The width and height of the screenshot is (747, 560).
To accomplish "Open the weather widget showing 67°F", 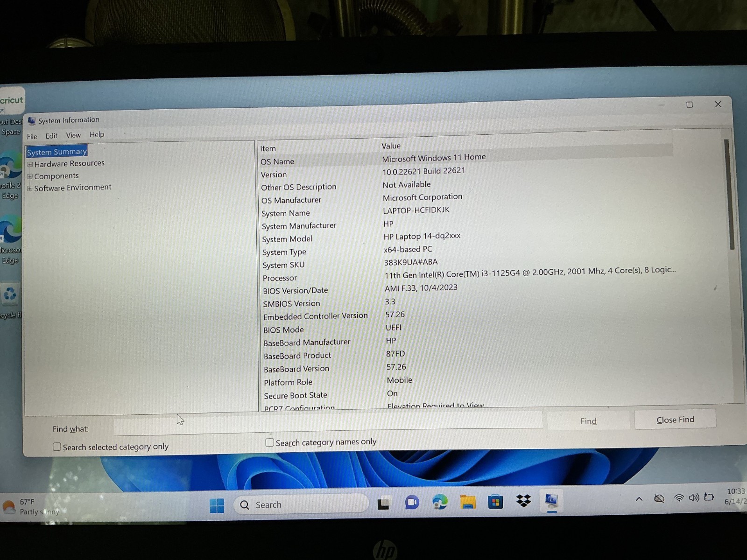I will click(32, 507).
